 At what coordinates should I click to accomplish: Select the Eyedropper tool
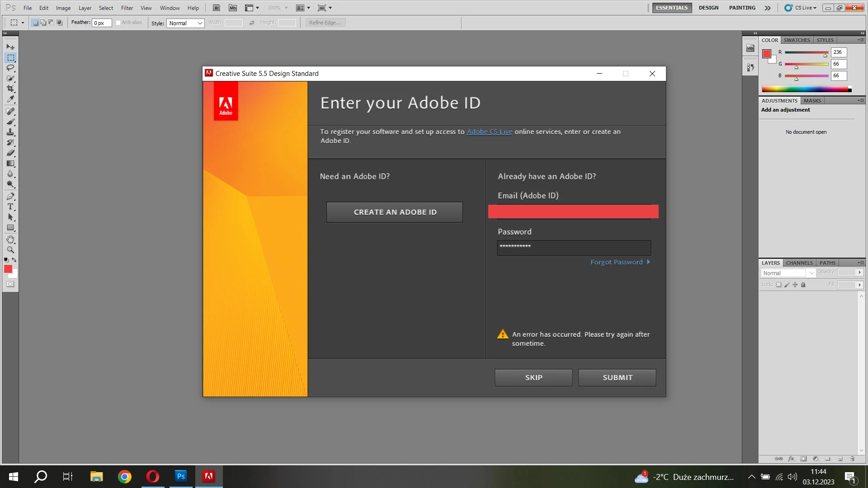[10, 99]
